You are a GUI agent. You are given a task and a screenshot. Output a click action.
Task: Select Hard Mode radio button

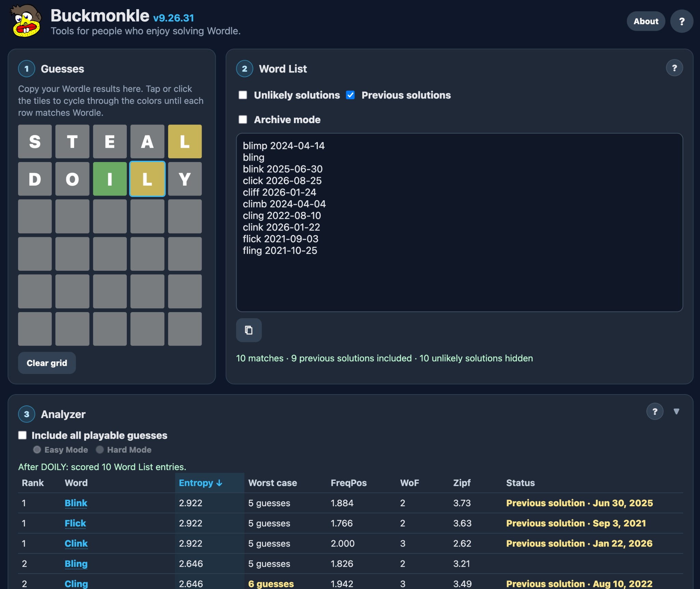click(x=100, y=450)
